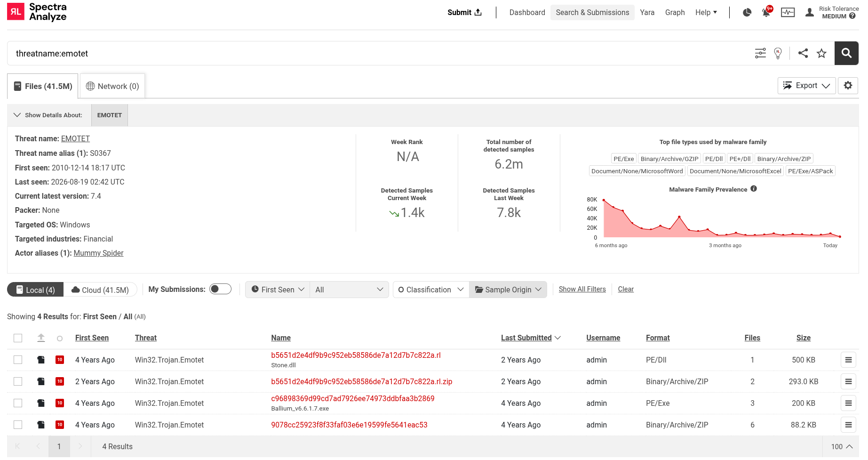The height and width of the screenshot is (460, 868).
Task: Share the current search query
Action: click(803, 53)
